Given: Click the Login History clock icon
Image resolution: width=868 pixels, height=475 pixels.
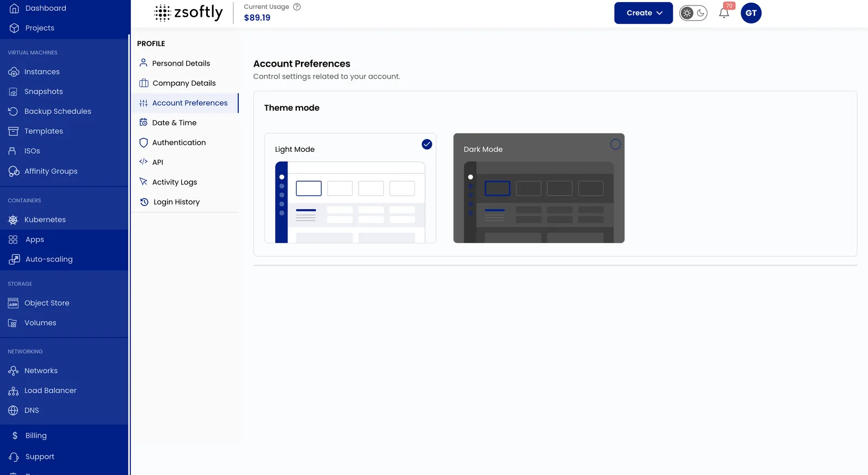Looking at the screenshot, I should [x=144, y=202].
